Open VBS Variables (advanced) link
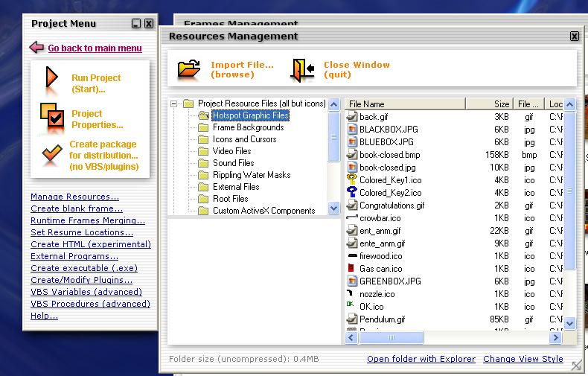Viewport: 588px width, 376px height. click(x=86, y=292)
